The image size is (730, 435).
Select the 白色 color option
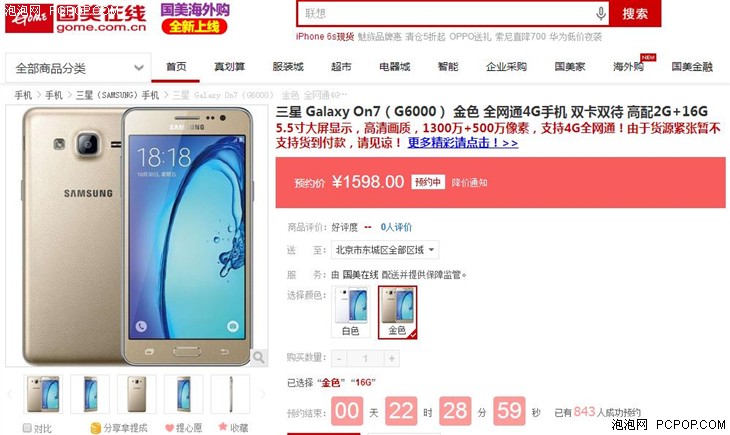351,312
